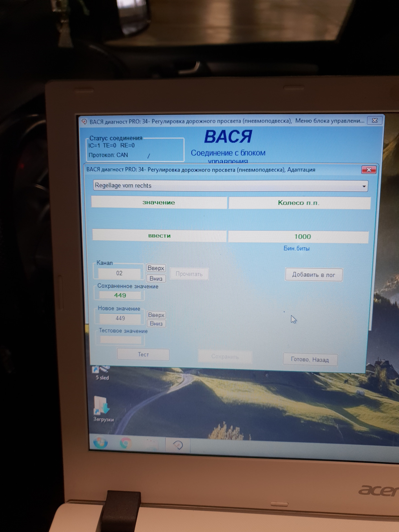The height and width of the screenshot is (532, 399).
Task: Click the greyed Сохранить button
Action: coord(225,357)
